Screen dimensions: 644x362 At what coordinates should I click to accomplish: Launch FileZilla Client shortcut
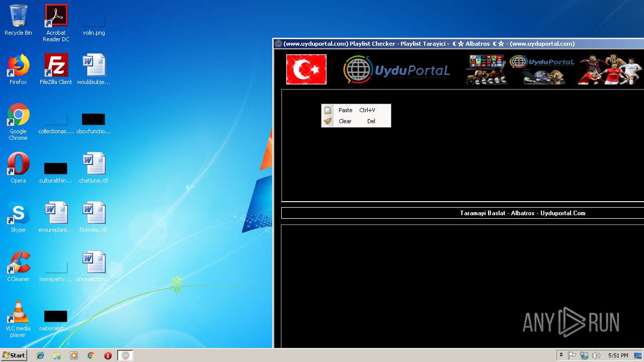point(56,69)
